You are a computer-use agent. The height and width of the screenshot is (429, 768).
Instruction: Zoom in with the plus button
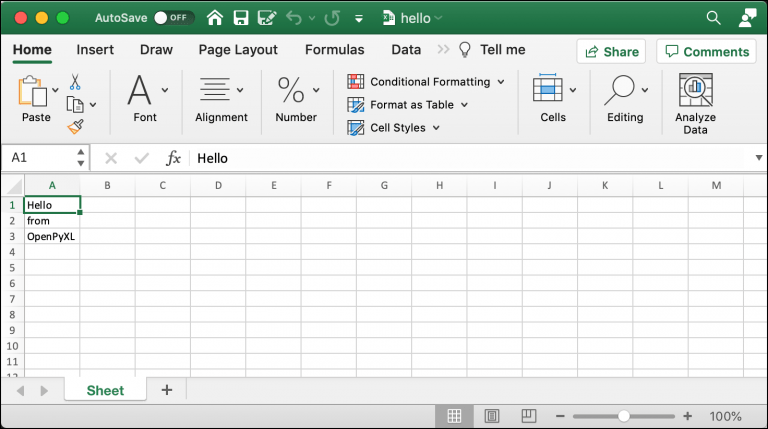tap(688, 416)
